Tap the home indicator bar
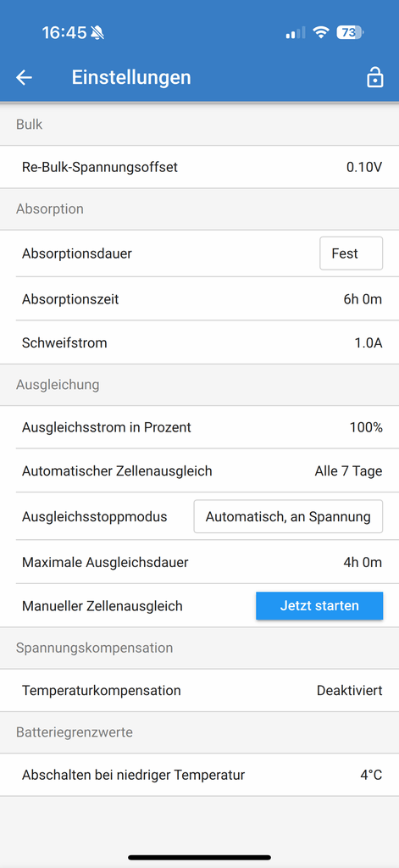The width and height of the screenshot is (399, 868). 199,858
